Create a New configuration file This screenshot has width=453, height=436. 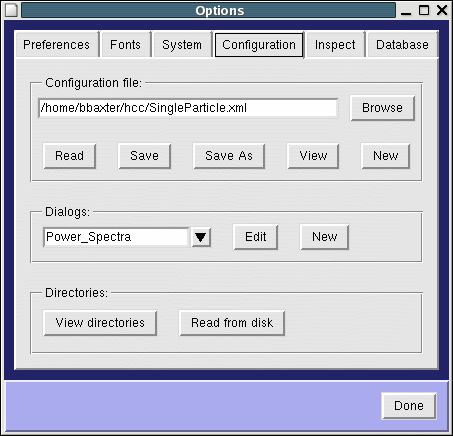385,156
